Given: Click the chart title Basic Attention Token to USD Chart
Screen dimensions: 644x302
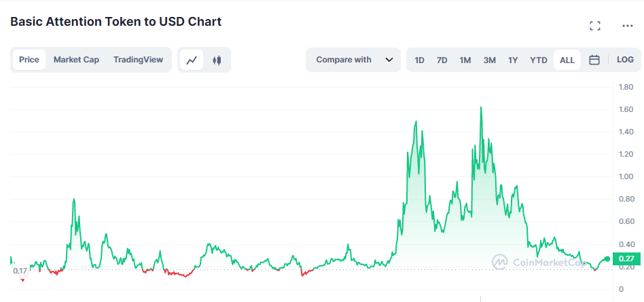Looking at the screenshot, I should coord(115,22).
